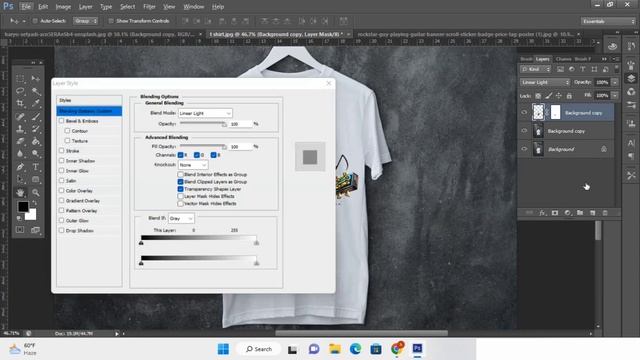This screenshot has height=360, width=640.
Task: Open the File menu
Action: [x=26, y=7]
